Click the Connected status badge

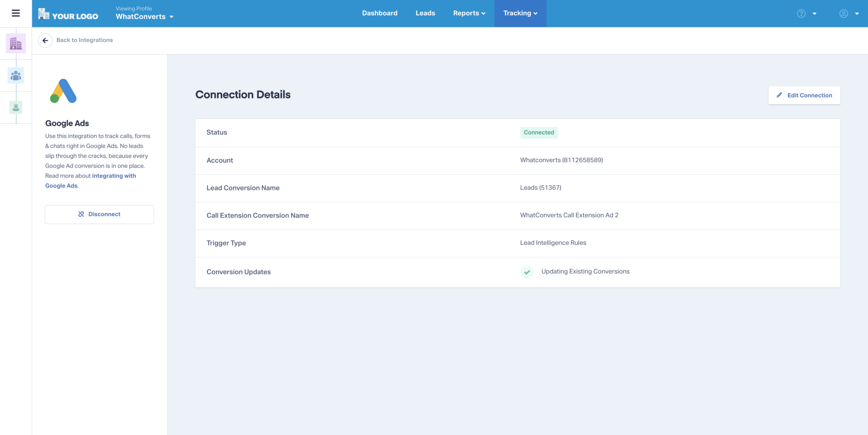[x=539, y=133]
